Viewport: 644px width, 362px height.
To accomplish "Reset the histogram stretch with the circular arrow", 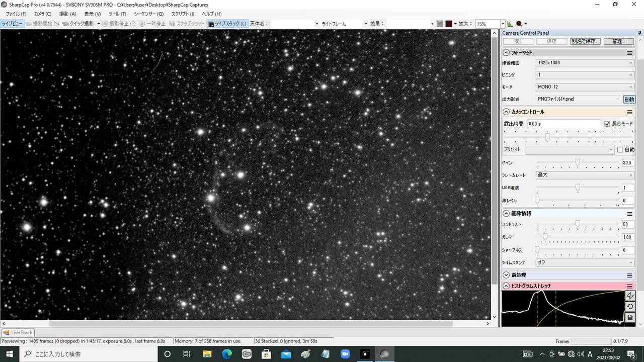I will pyautogui.click(x=630, y=307).
